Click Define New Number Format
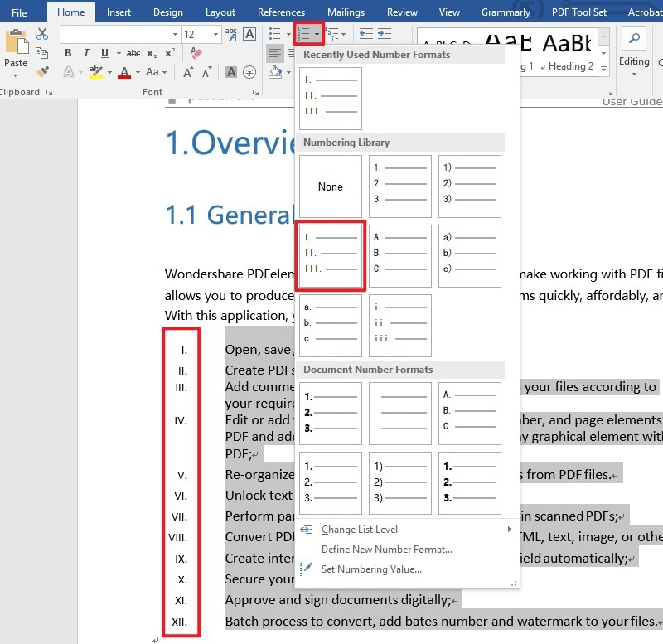Image resolution: width=663 pixels, height=644 pixels. pos(387,550)
